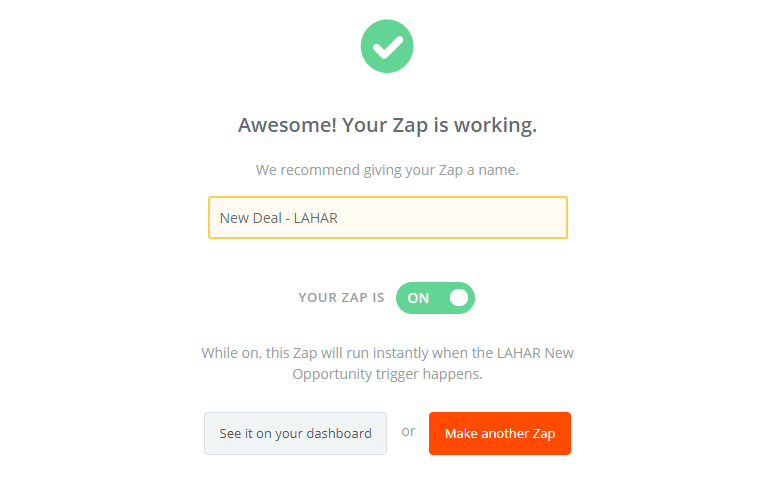The image size is (775, 492).
Task: Click the white knob on the toggle
Action: coord(459,298)
